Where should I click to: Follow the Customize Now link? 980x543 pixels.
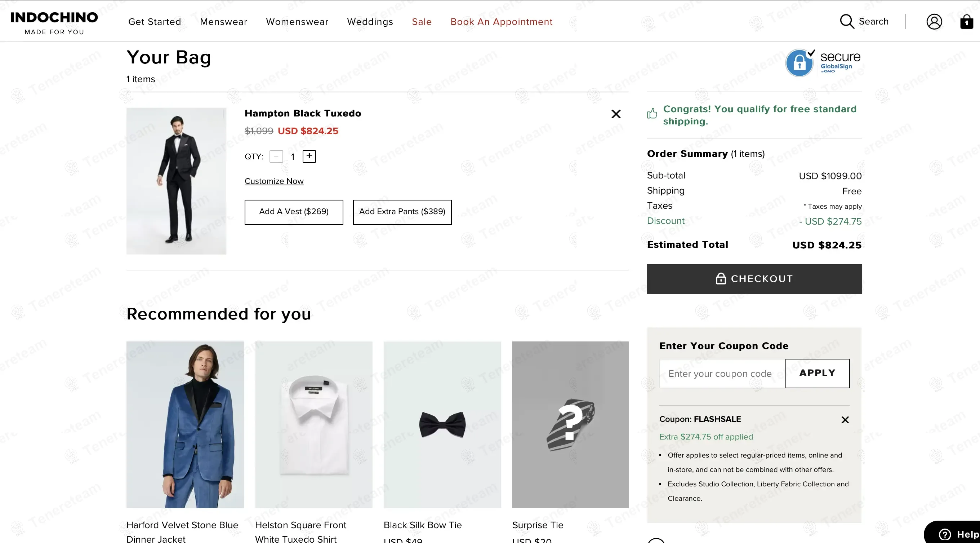click(x=274, y=181)
